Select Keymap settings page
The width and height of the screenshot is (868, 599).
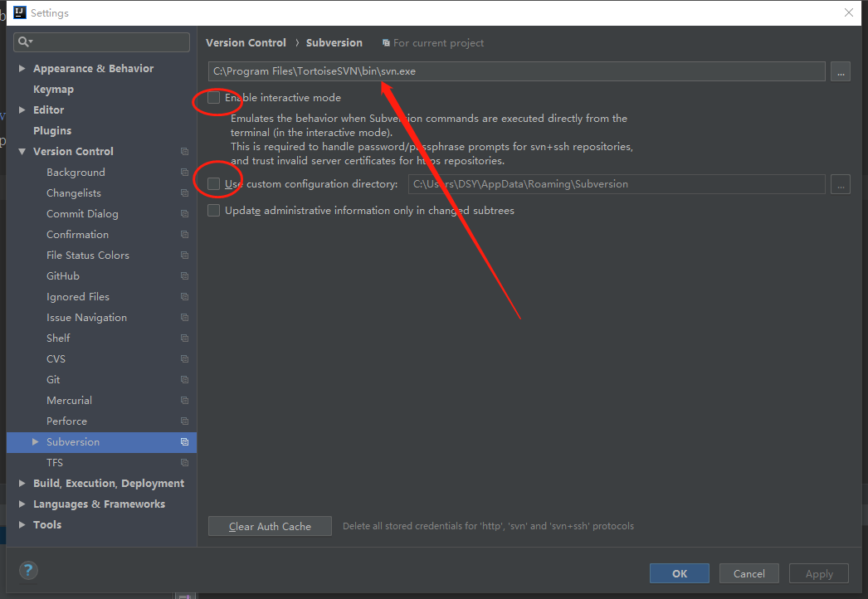[53, 89]
